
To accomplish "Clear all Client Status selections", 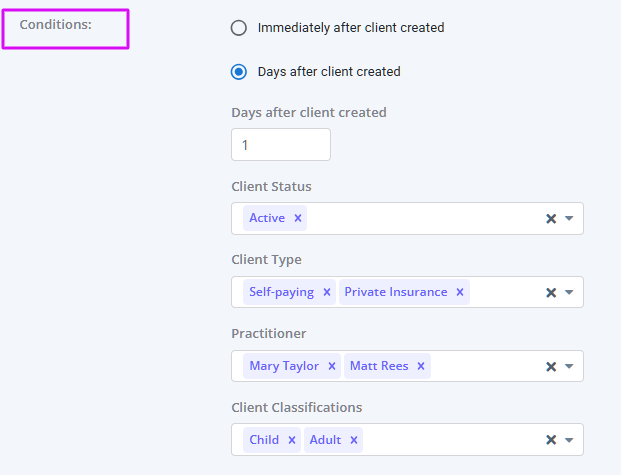I will [x=550, y=219].
